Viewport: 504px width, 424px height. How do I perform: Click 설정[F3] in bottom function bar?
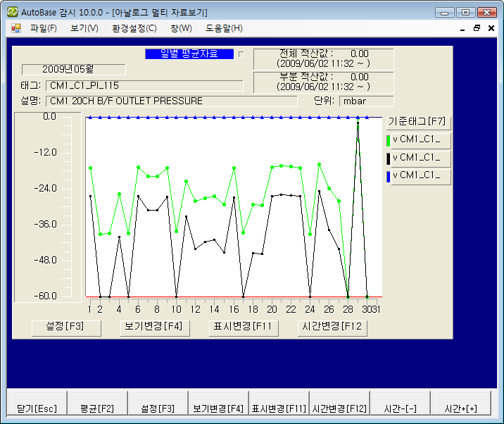(x=158, y=404)
